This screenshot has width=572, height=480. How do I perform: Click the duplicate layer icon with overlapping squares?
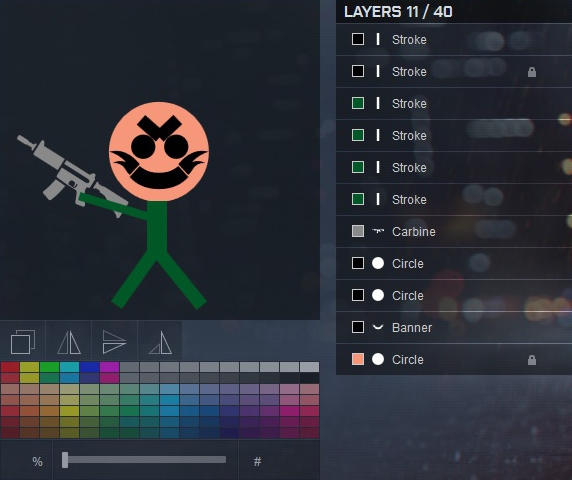click(x=23, y=342)
